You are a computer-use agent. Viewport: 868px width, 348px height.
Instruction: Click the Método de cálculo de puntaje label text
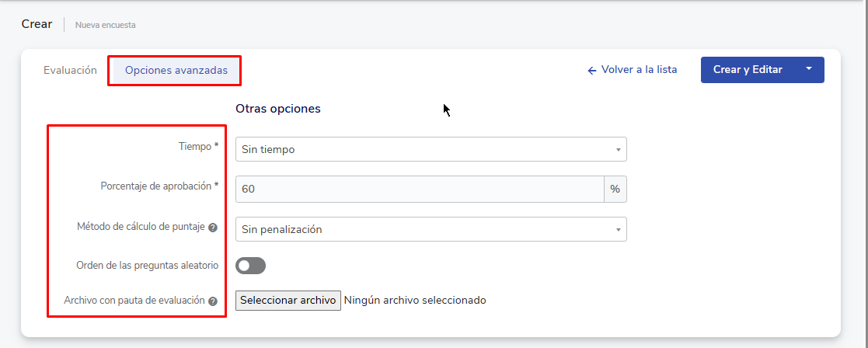pos(141,227)
